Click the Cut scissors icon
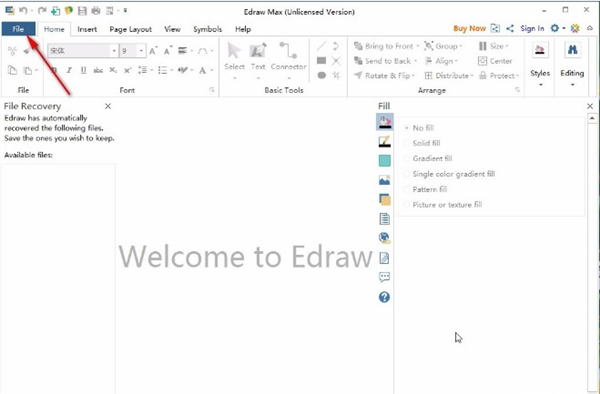Viewport: 600px width, 394px height. pyautogui.click(x=12, y=51)
